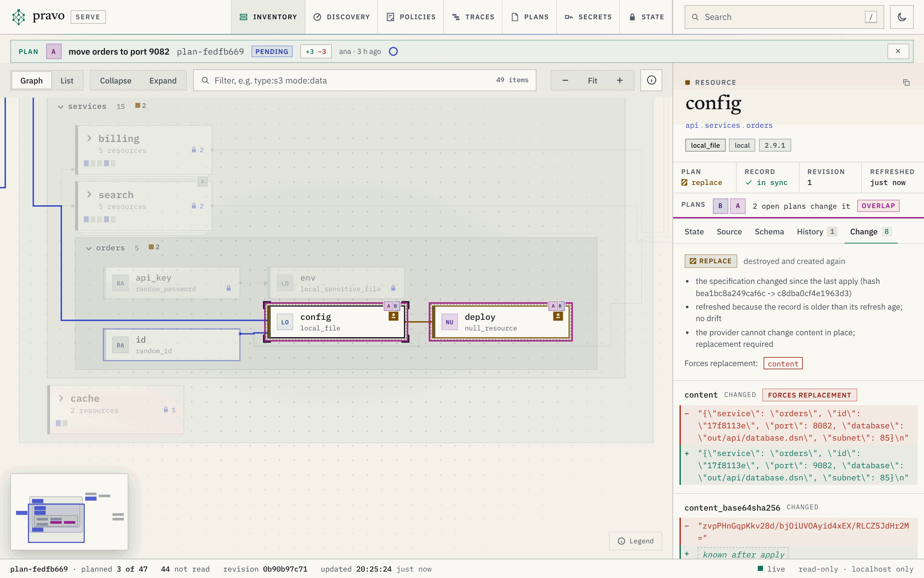Collapse all graph groups

click(x=116, y=80)
